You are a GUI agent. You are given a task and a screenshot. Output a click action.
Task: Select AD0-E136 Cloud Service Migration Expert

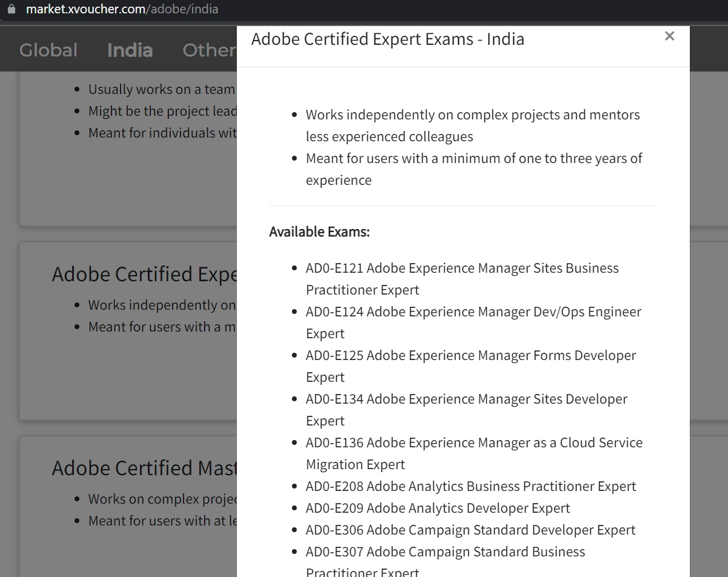coord(474,453)
